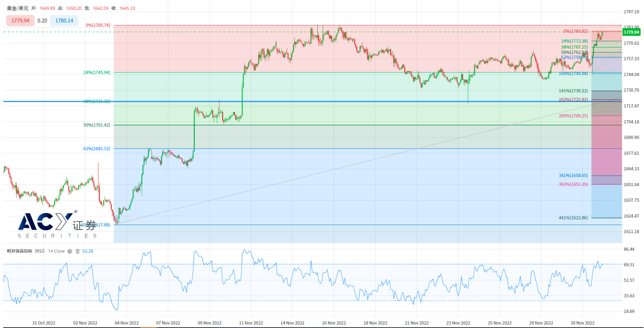Screen dimensions: 644x328
Task: Select the 200%(1709.25) extension level label
Action: tap(573, 116)
